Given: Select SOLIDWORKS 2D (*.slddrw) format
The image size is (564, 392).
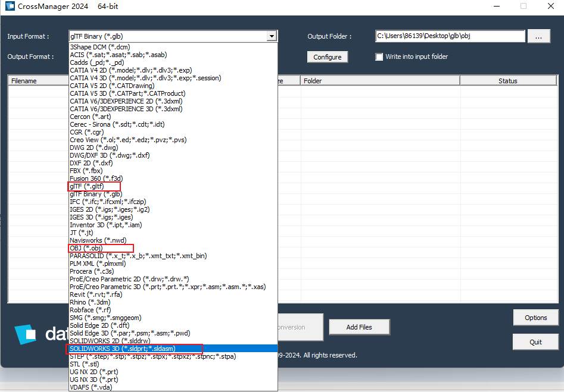Looking at the screenshot, I should coord(173,341).
